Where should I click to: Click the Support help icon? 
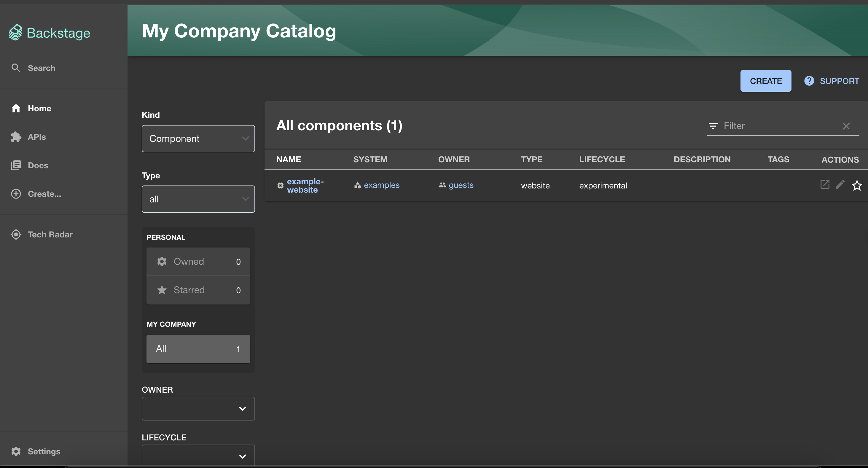[809, 81]
